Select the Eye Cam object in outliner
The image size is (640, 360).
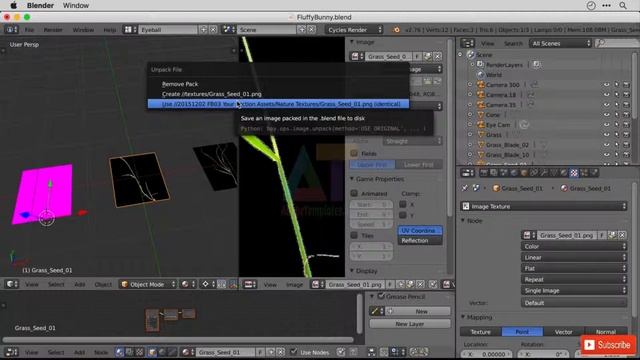coord(498,125)
